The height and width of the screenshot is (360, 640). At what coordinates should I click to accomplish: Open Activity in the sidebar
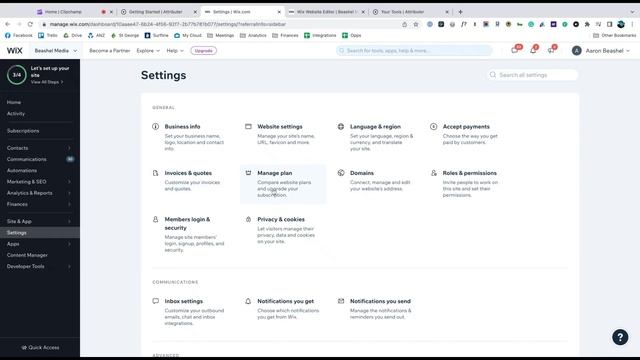tap(16, 113)
